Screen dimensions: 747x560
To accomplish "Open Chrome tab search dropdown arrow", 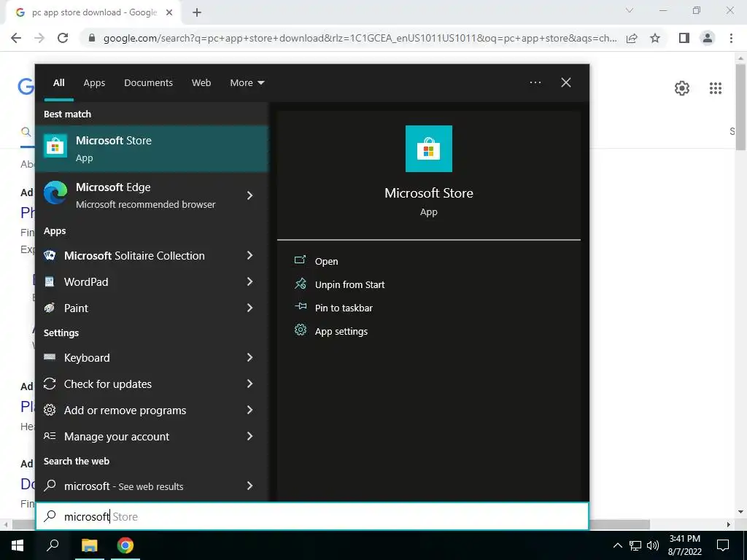I will pos(630,10).
